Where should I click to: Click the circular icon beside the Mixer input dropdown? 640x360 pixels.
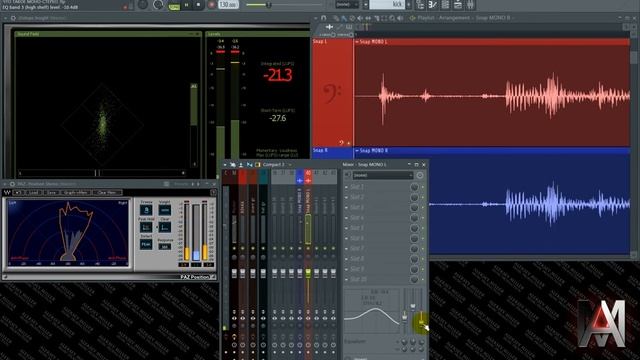(x=420, y=175)
